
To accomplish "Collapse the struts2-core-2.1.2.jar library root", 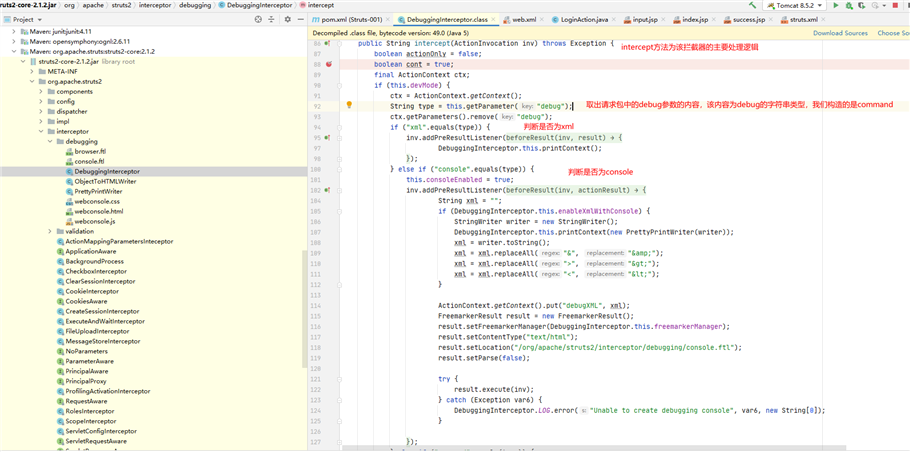I will (x=23, y=61).
